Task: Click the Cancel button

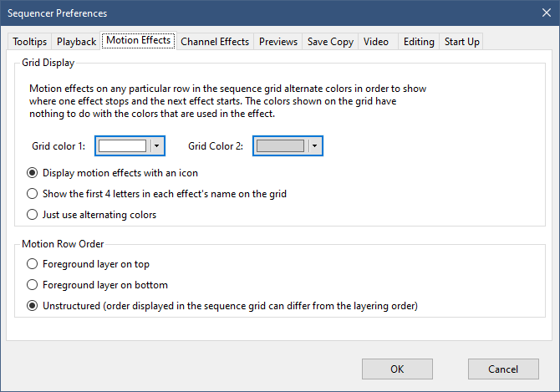Action: (x=503, y=369)
